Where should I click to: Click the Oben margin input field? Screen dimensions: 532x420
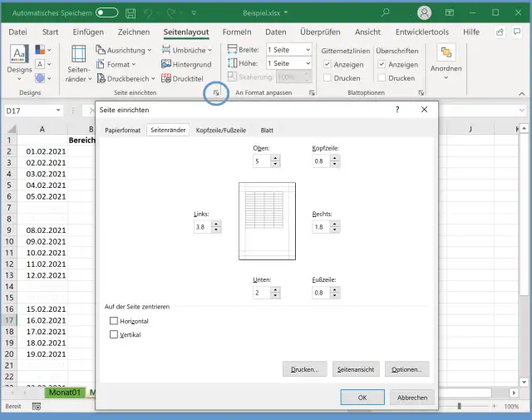[259, 161]
